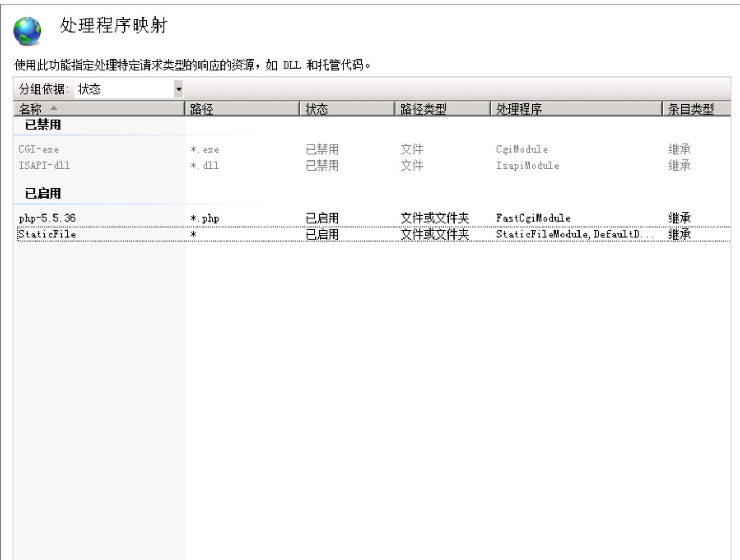Sort by the 路径 column header

tap(202, 109)
